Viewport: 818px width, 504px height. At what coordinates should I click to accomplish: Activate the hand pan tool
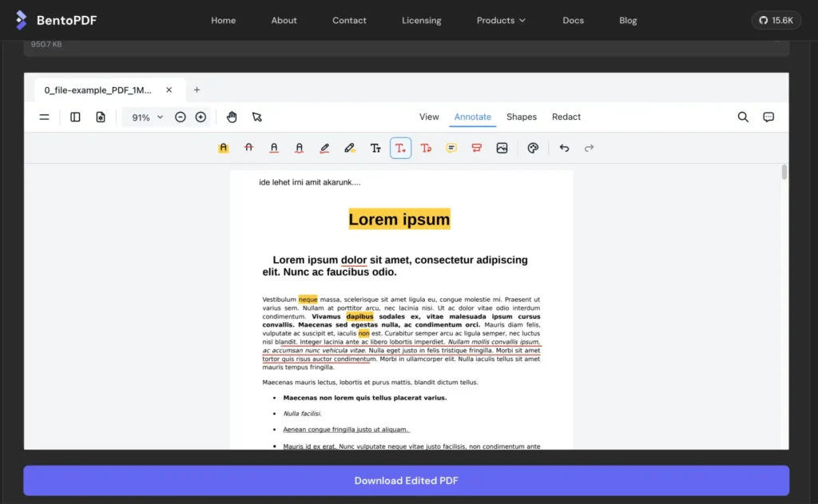tap(232, 117)
